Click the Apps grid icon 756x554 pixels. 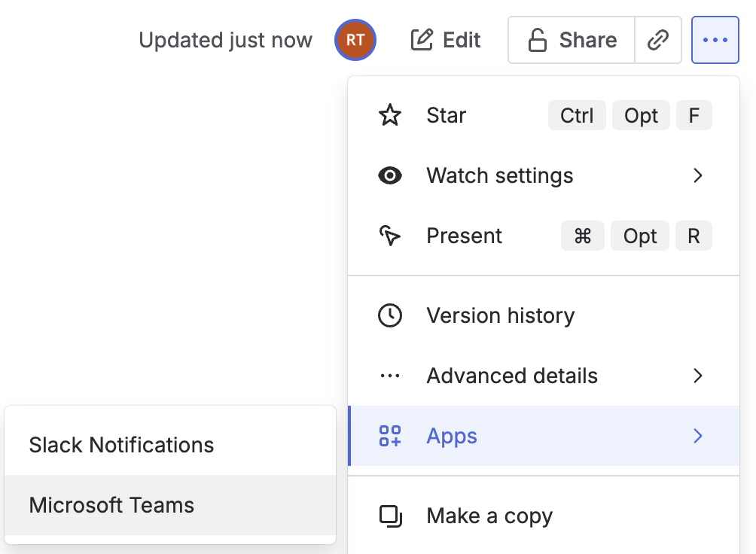coord(389,436)
